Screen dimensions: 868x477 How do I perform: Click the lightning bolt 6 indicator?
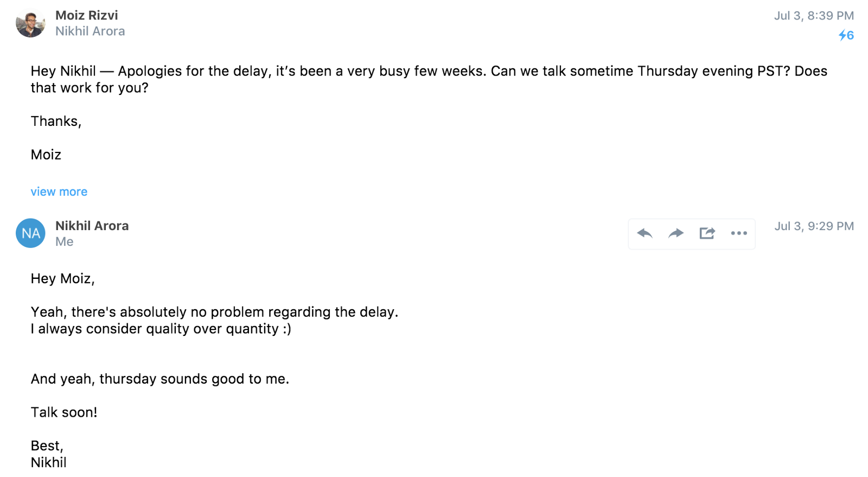point(846,36)
